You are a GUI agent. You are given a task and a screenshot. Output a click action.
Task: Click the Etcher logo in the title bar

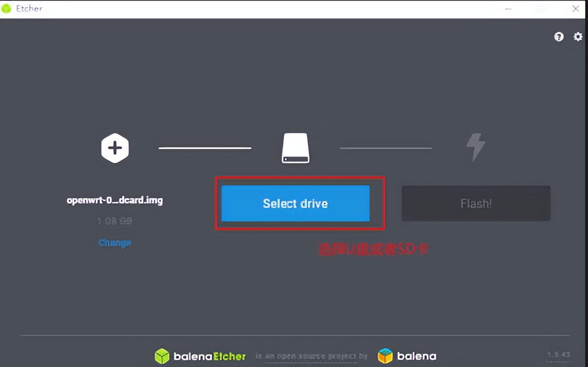pos(6,8)
